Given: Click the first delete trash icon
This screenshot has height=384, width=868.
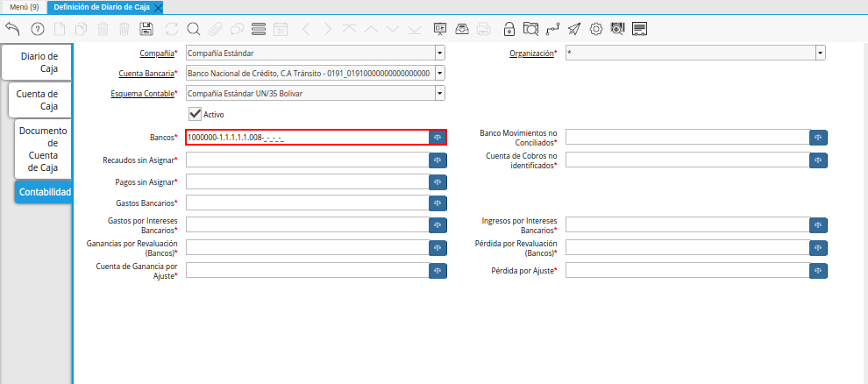Looking at the screenshot, I should click(x=103, y=29).
